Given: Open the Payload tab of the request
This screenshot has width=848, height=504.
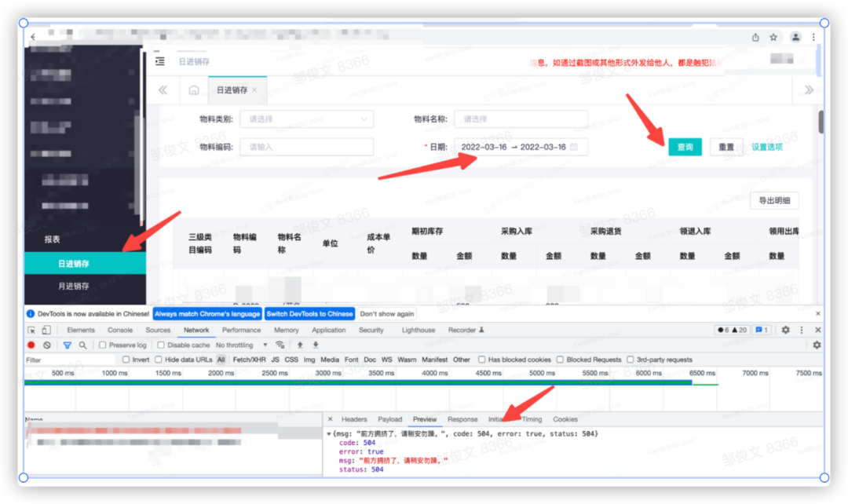Looking at the screenshot, I should click(390, 419).
